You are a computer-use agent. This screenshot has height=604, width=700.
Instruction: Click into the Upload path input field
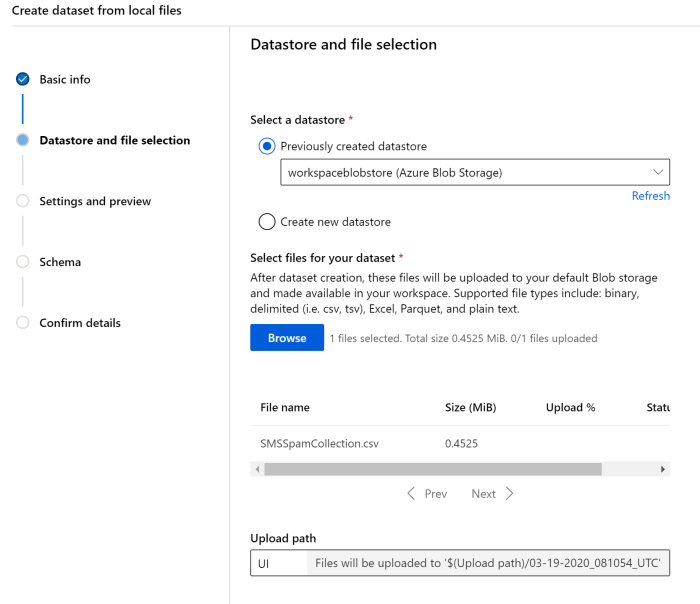pyautogui.click(x=277, y=564)
